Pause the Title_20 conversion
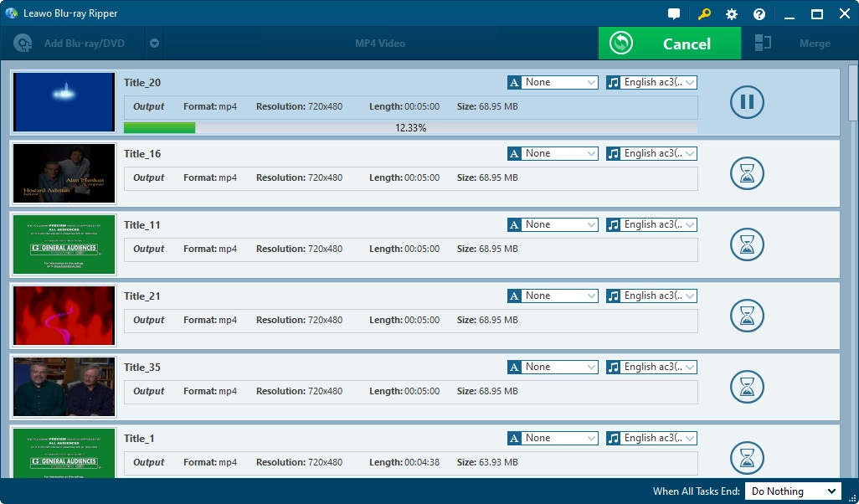 click(747, 102)
